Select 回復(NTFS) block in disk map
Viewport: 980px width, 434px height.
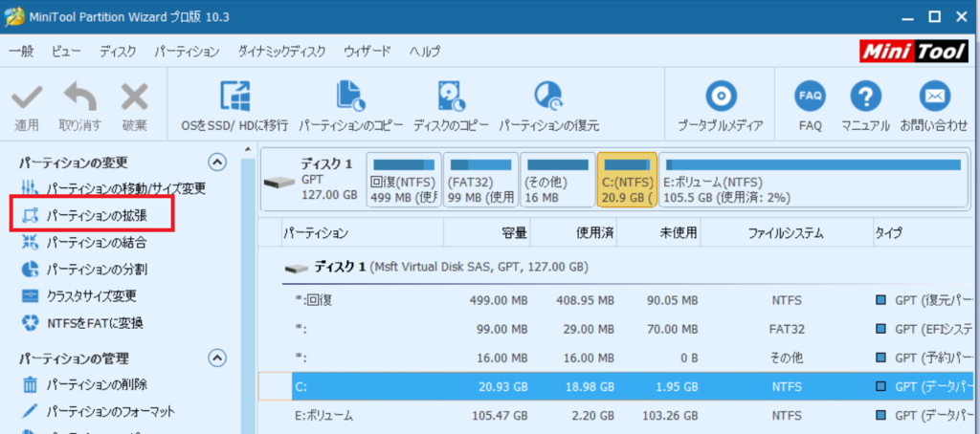click(404, 180)
